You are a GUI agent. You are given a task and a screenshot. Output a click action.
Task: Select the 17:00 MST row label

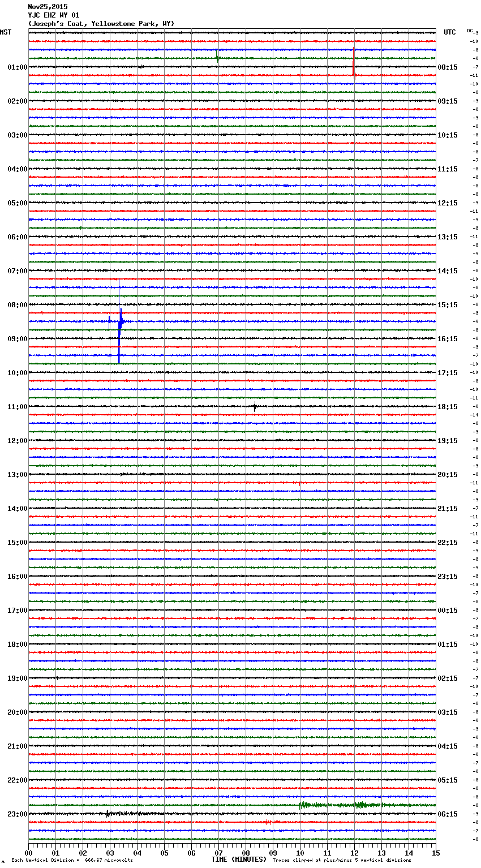[x=18, y=611]
